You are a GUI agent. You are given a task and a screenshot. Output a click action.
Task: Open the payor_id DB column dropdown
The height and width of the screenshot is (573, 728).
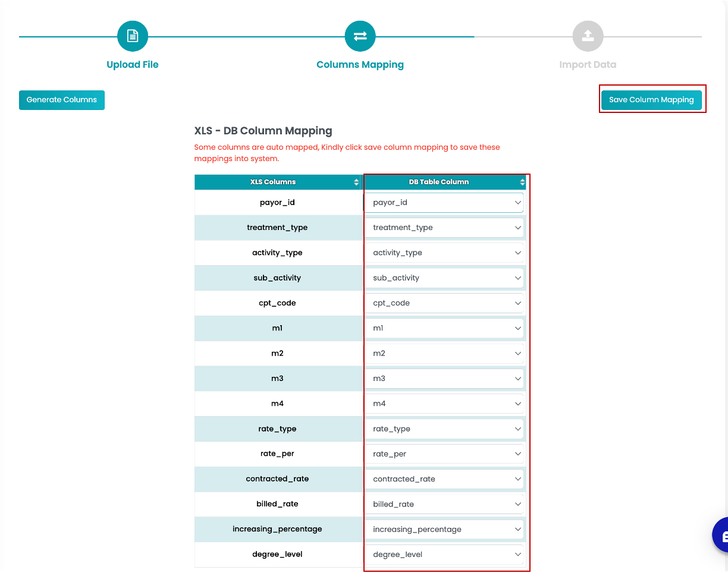click(x=444, y=203)
